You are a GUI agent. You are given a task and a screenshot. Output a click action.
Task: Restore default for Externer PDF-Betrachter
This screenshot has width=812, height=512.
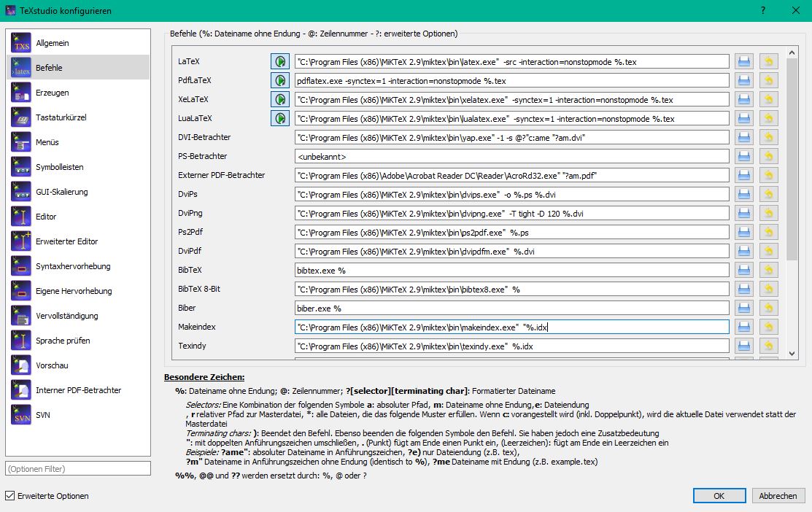769,176
